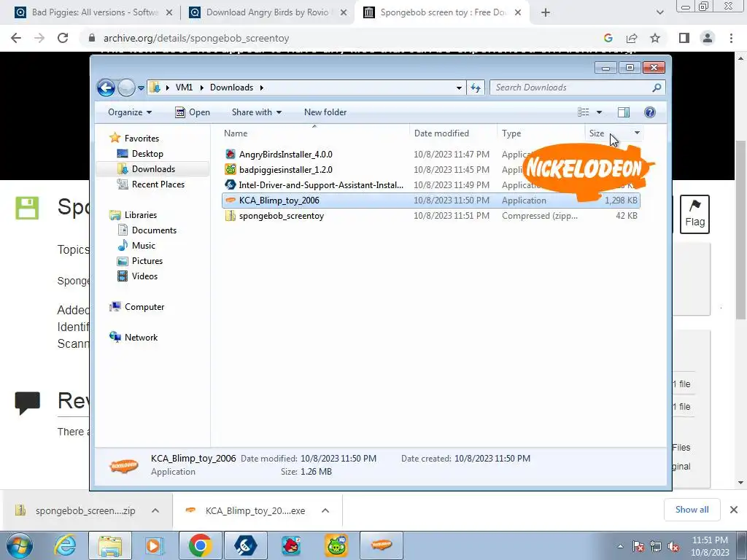Open the spongebob_screen zip download options chevron
The height and width of the screenshot is (560, 747).
[x=155, y=510]
